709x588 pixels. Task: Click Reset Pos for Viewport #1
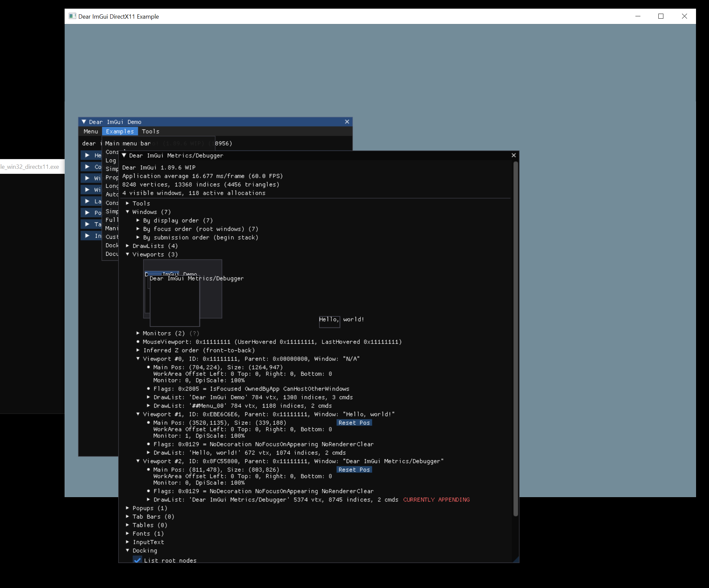[354, 423]
